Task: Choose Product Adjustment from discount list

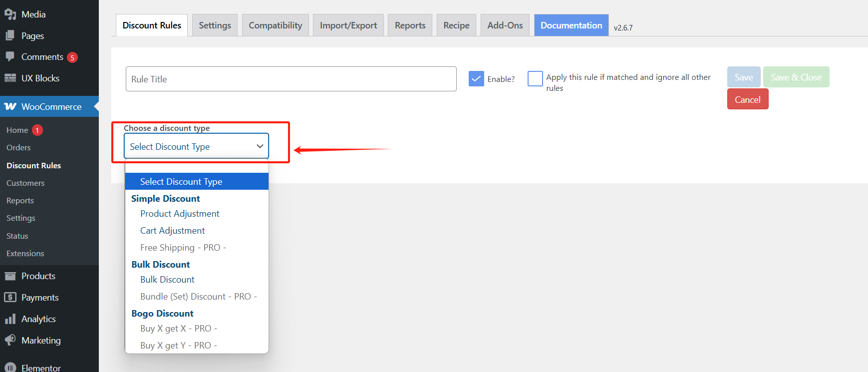Action: 180,214
